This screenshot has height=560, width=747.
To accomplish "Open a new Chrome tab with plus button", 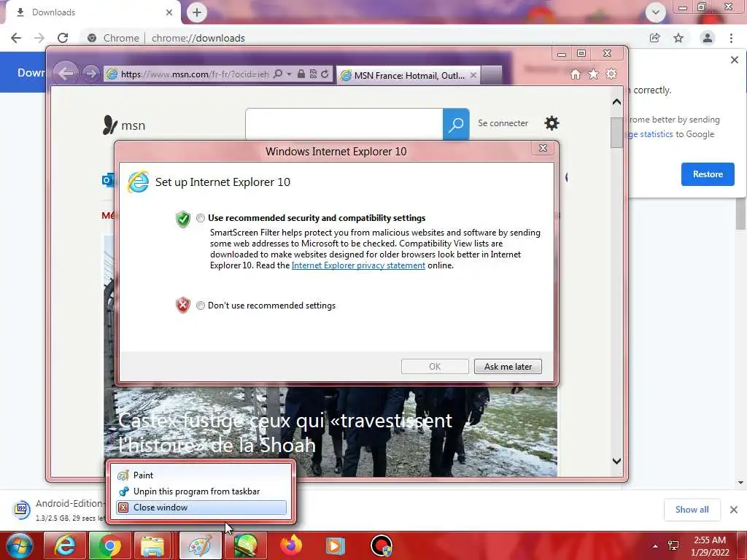I will pos(197,12).
